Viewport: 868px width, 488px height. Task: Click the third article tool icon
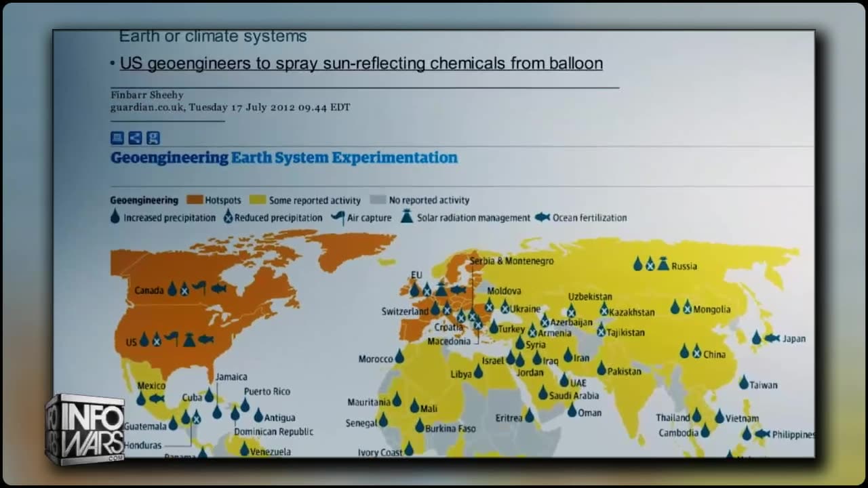153,138
